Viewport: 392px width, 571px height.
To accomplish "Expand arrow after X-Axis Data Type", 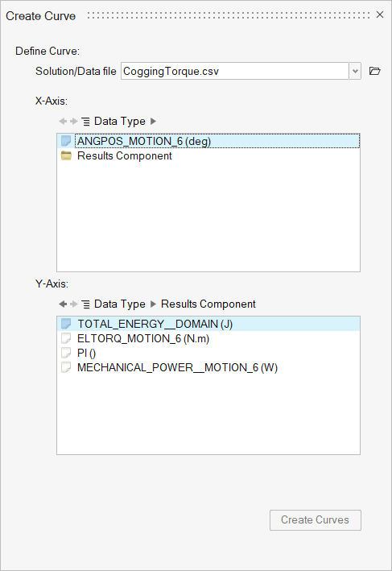I will point(153,122).
